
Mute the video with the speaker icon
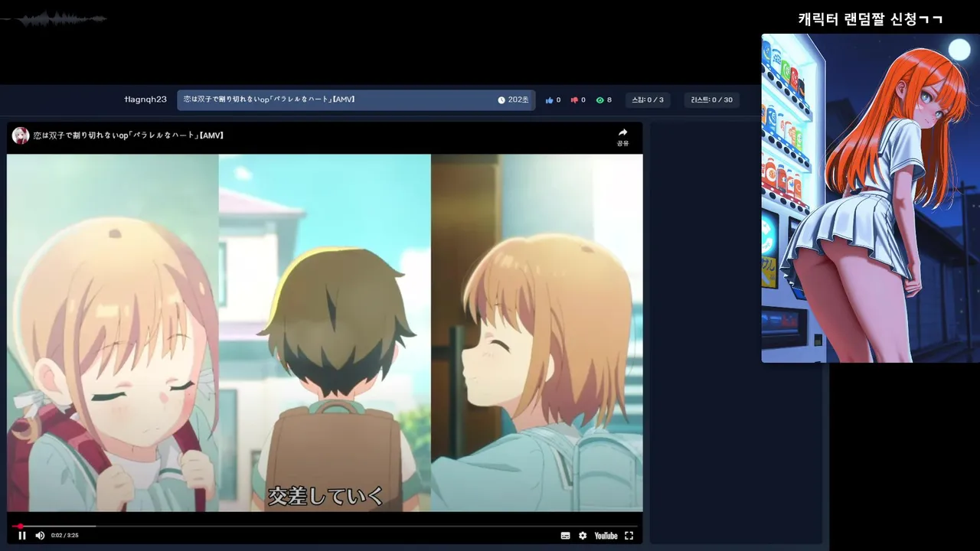(x=40, y=536)
